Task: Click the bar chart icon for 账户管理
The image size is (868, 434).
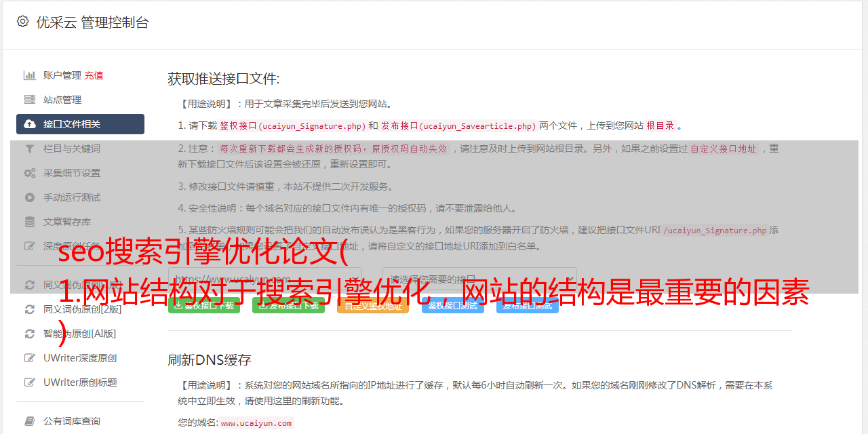Action: [x=30, y=75]
